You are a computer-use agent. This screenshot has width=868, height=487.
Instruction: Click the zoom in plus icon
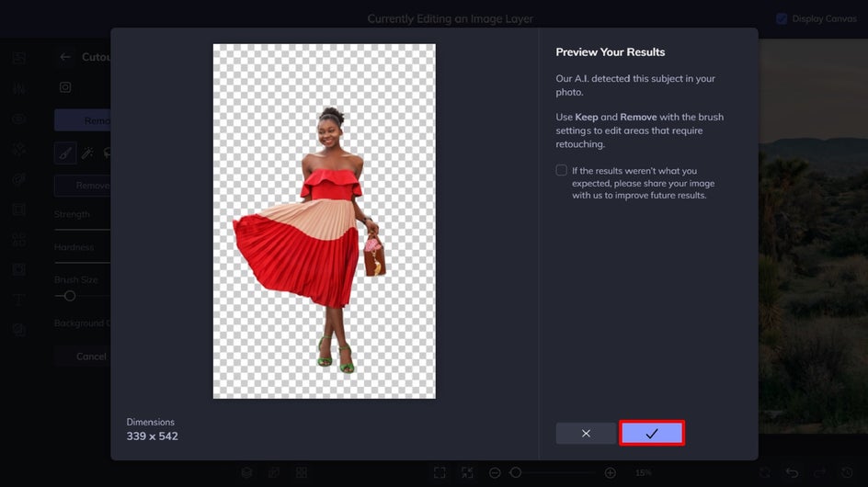pyautogui.click(x=611, y=472)
